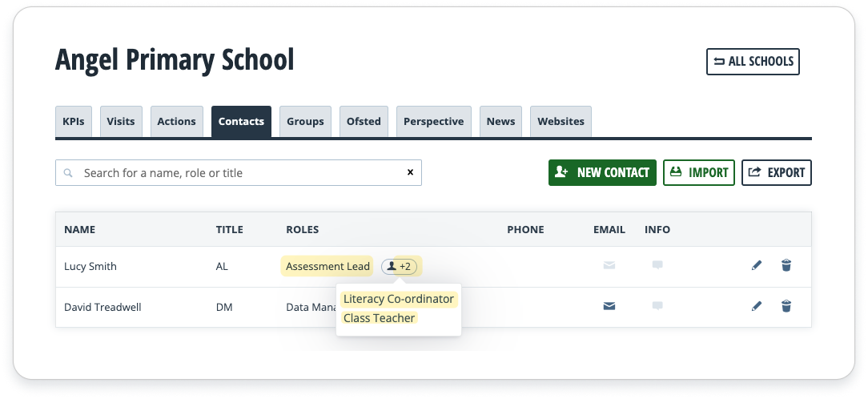Click the edit pencil for Lucy Smith

757,266
